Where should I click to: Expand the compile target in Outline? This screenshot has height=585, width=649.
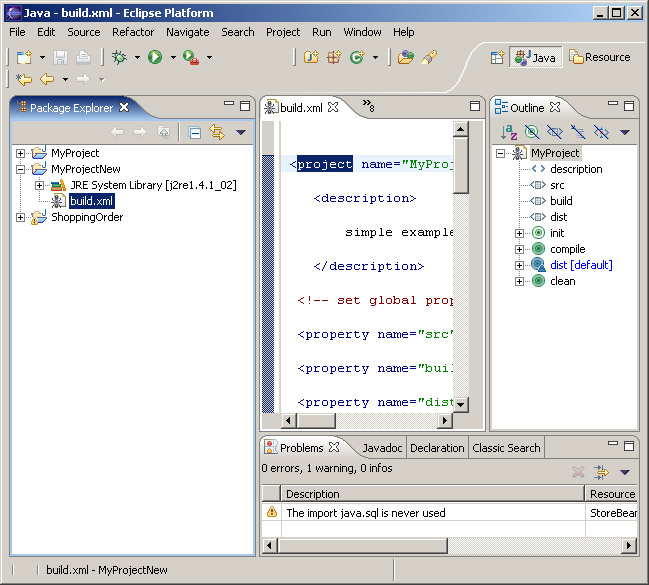click(520, 249)
